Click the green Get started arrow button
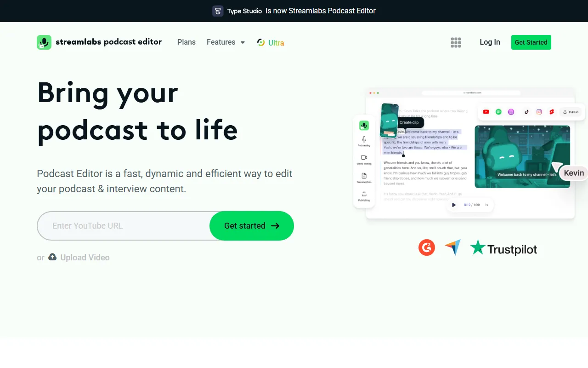The image size is (588, 368). pos(252,226)
